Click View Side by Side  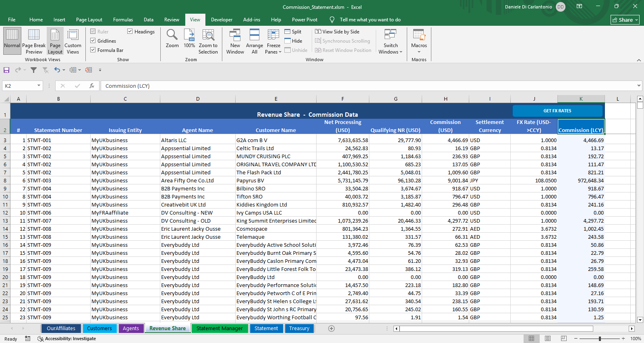[x=337, y=32]
